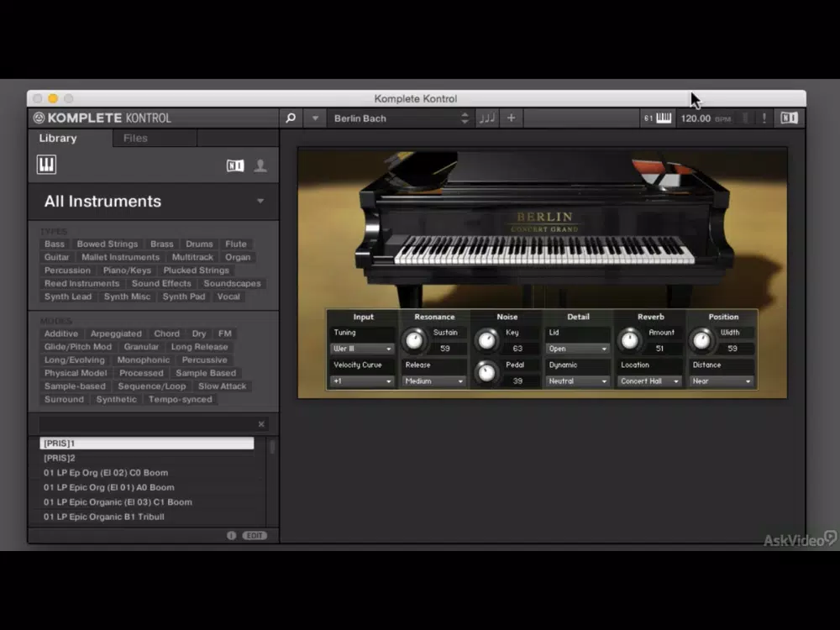Select the Arpeggiated mode tag
Image resolution: width=840 pixels, height=630 pixels.
click(x=116, y=333)
